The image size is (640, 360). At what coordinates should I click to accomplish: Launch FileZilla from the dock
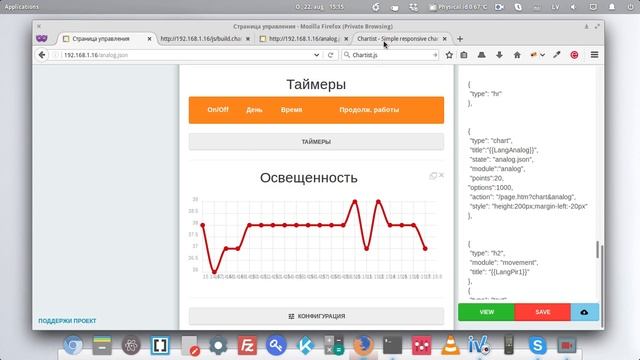point(247,345)
